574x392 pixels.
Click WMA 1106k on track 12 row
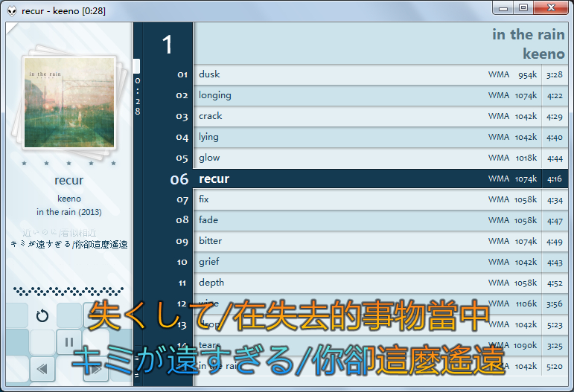512,303
